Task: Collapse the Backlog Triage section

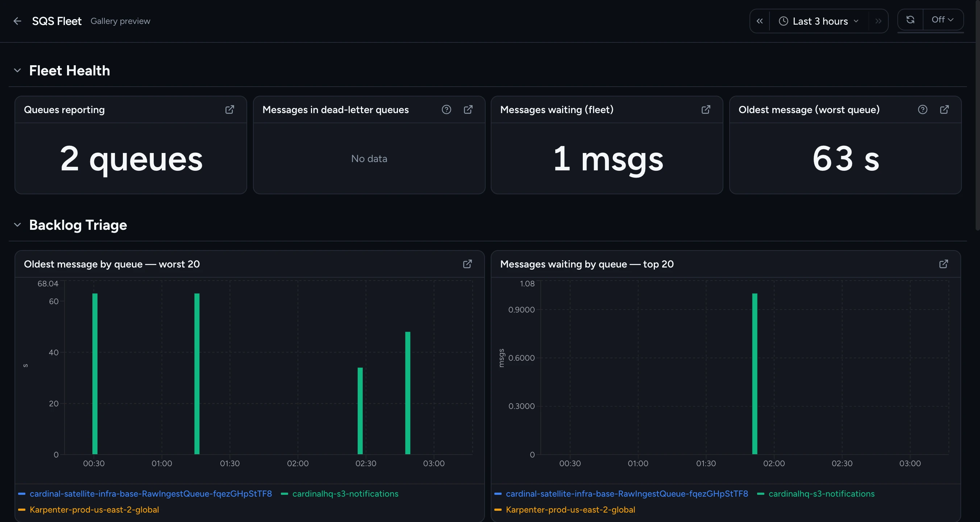Action: (x=17, y=225)
